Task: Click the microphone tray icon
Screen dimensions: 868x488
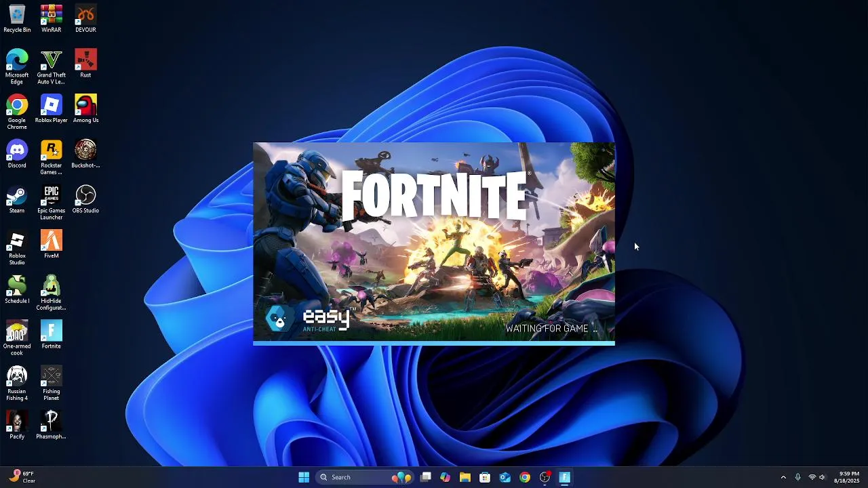Action: [797, 477]
